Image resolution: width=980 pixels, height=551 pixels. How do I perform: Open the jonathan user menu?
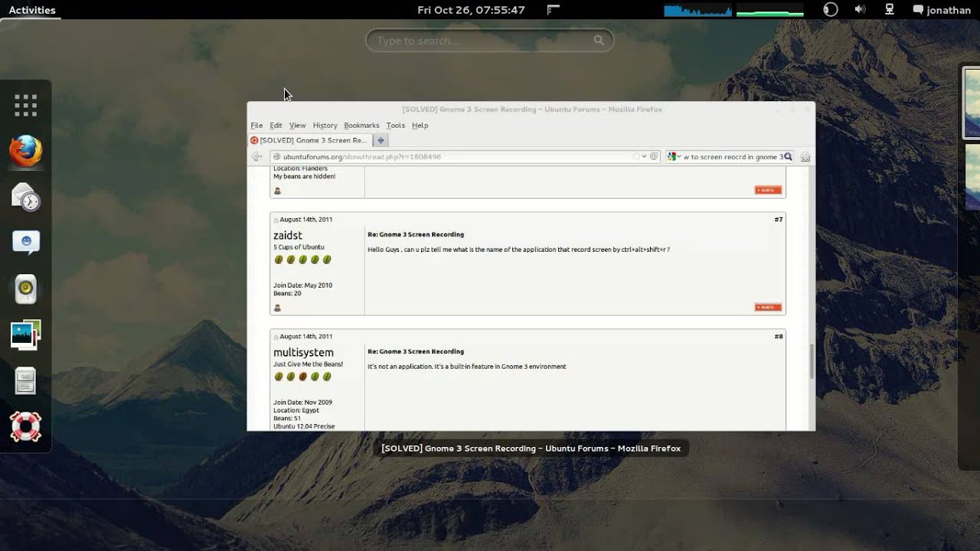942,10
